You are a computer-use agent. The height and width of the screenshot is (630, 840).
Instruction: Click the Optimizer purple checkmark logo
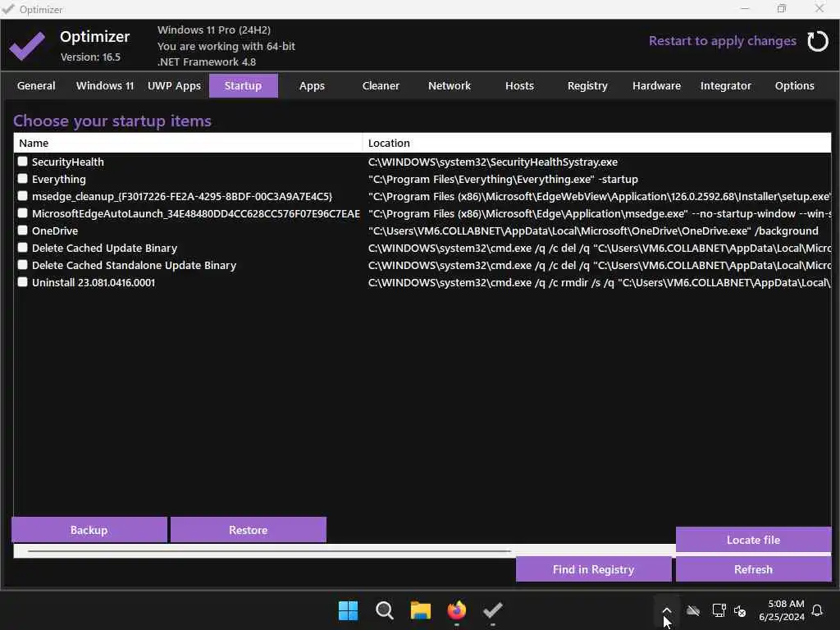pos(27,46)
